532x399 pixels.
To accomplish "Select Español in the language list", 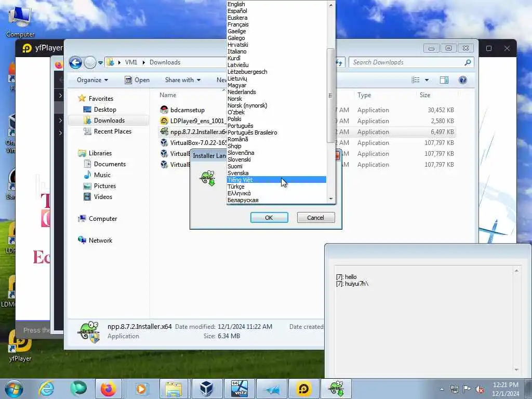I will coord(276,11).
